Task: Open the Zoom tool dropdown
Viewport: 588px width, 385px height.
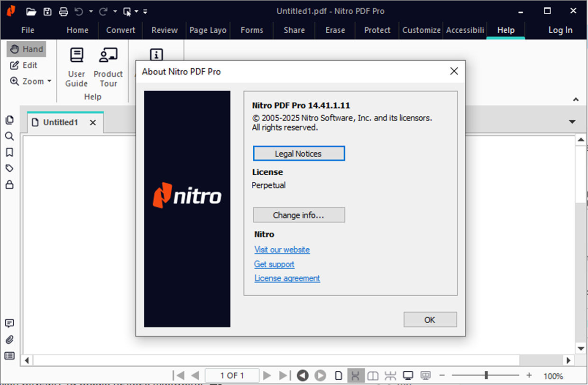Action: click(x=49, y=81)
